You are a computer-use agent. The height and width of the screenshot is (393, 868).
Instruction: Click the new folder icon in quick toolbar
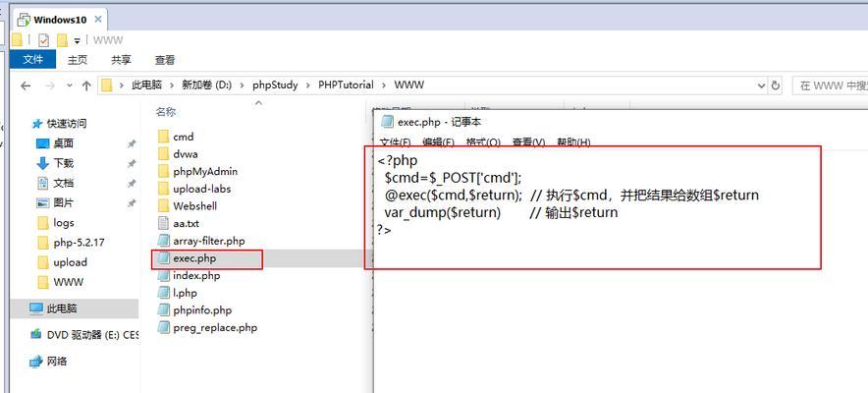coord(62,40)
